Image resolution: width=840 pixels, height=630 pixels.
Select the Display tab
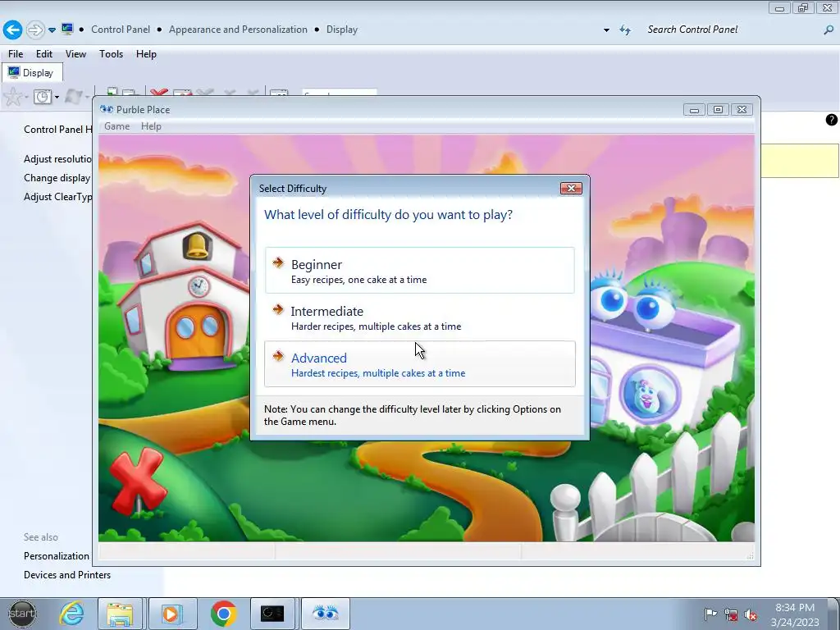point(32,73)
